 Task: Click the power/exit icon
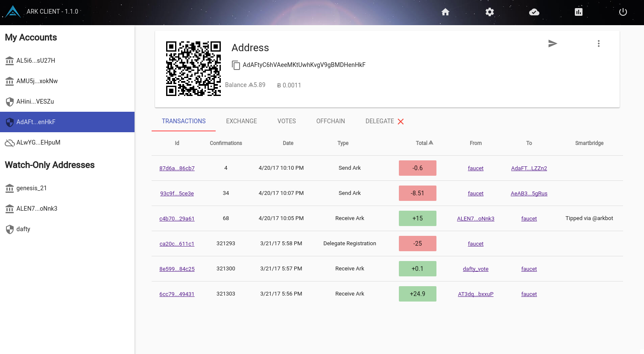click(623, 12)
